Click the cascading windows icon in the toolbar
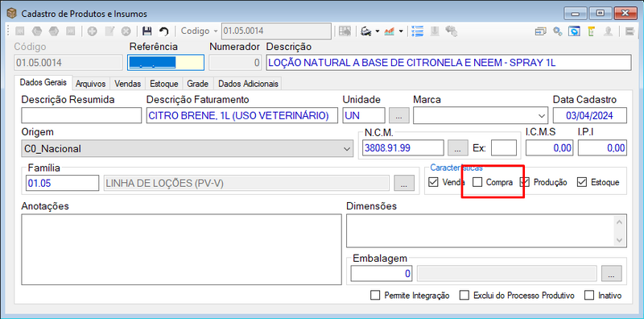 point(540,31)
